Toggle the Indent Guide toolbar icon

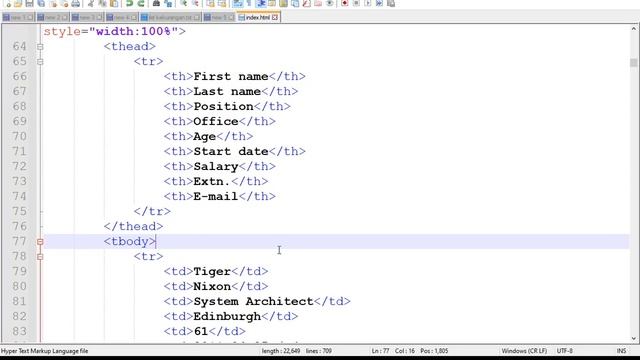coord(261,4)
